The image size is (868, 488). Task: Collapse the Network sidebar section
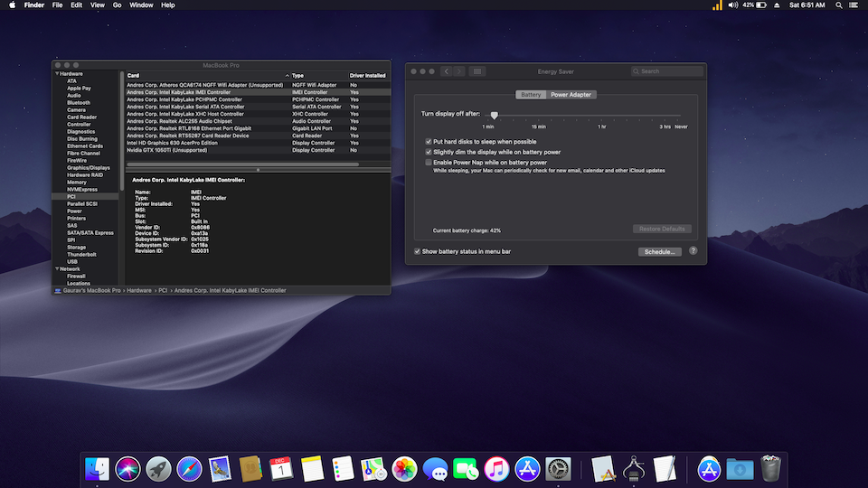coord(57,269)
